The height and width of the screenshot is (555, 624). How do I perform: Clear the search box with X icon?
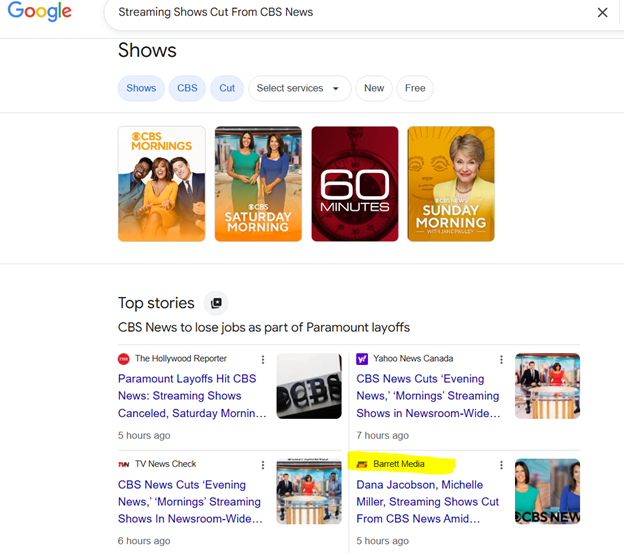pyautogui.click(x=602, y=13)
